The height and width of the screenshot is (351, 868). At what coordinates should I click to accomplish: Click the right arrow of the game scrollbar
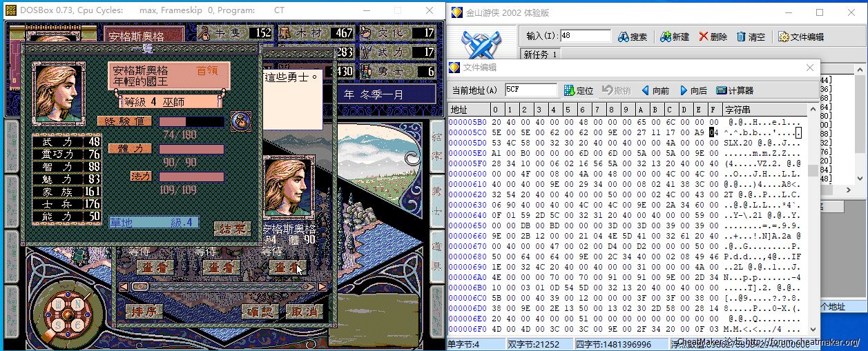coord(322,286)
